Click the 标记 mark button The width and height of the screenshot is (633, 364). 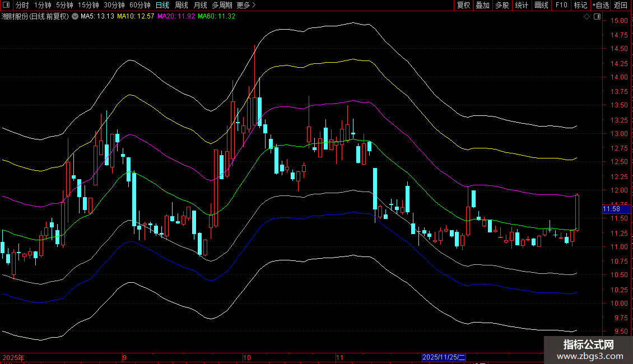click(580, 5)
